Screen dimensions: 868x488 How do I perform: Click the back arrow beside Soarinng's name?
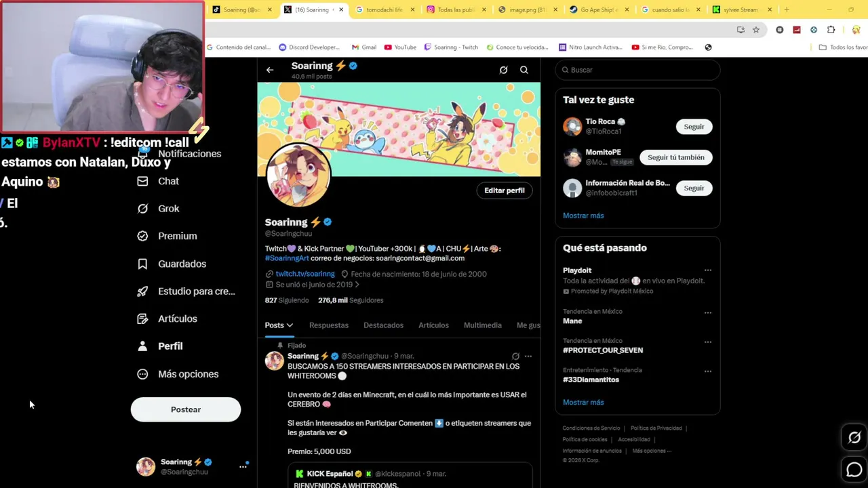click(270, 70)
